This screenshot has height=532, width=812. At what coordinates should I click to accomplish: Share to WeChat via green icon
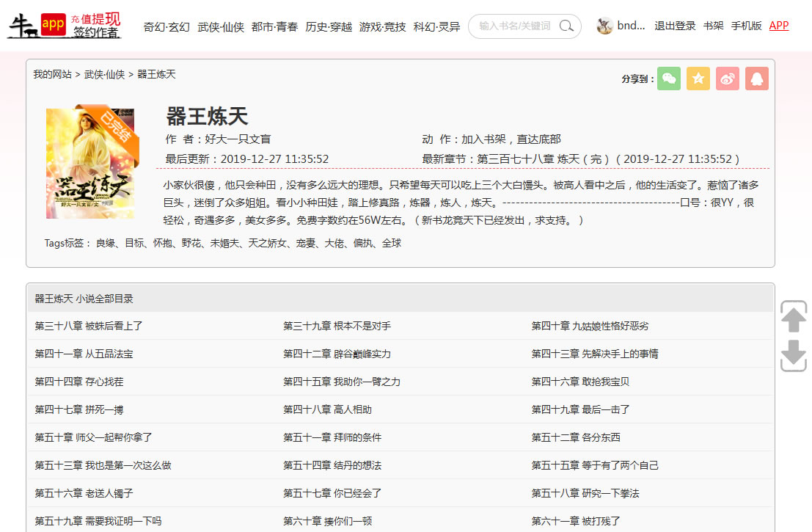(x=669, y=79)
